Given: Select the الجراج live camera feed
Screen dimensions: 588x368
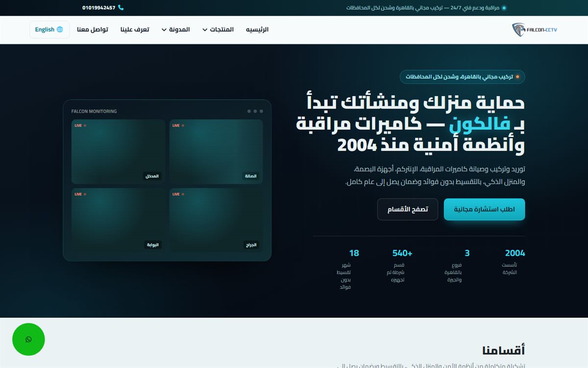Looking at the screenshot, I should pos(216,220).
